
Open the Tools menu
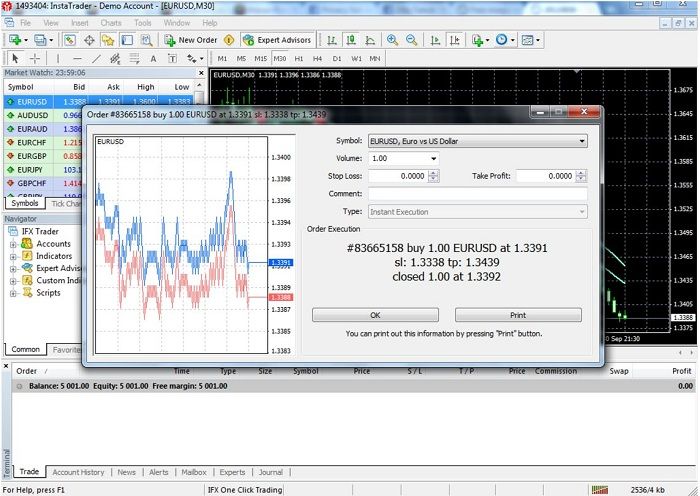click(x=143, y=23)
